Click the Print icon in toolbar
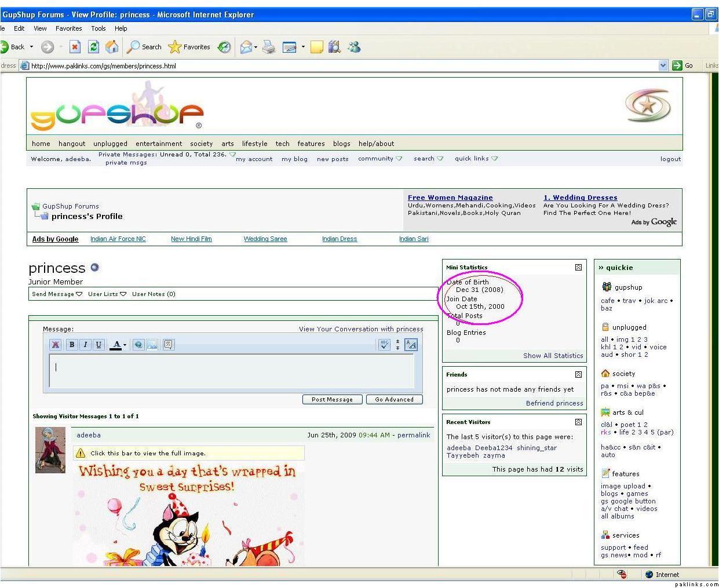Viewport: 719px width, 588px height. tap(268, 47)
